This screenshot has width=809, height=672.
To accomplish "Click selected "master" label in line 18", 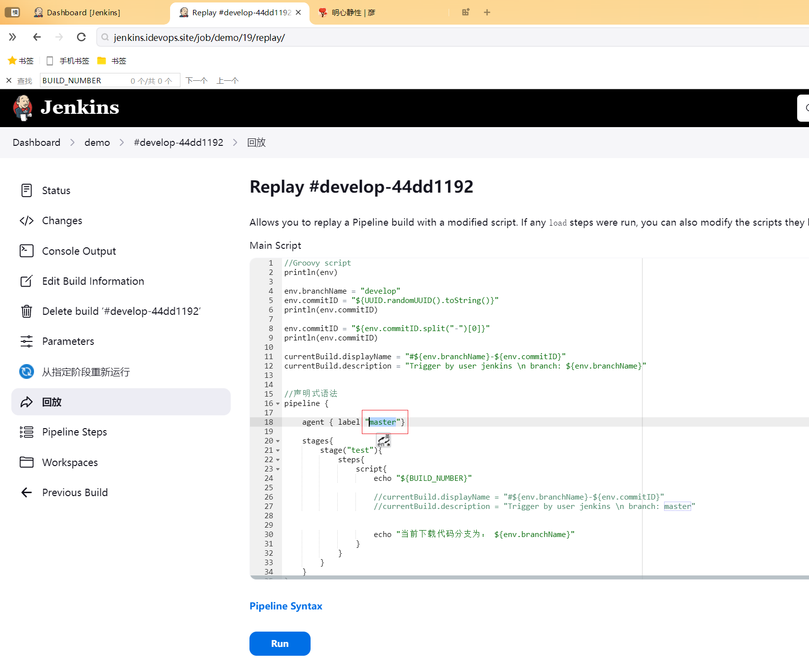I will click(x=383, y=422).
